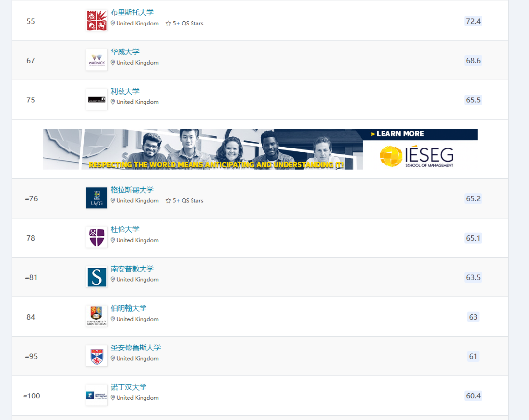
Task: Click the 5+ QS Stars label for Bristol
Action: [x=188, y=24]
